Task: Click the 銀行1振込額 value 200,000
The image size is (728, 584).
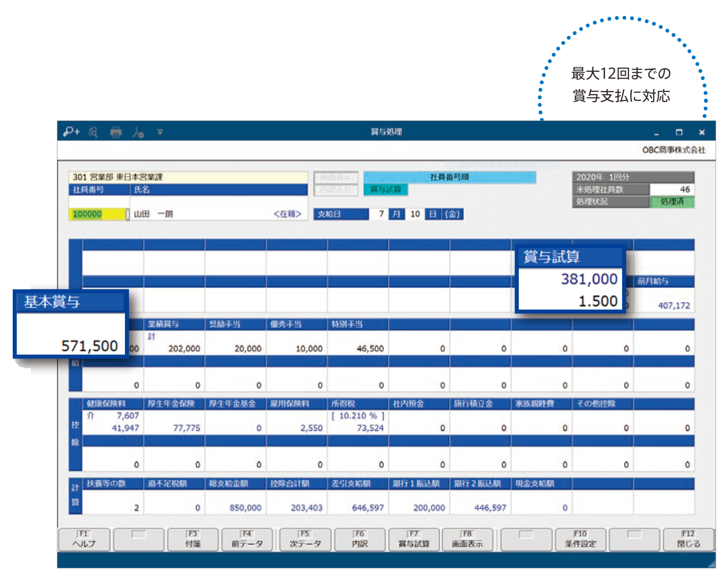Action: coord(429,508)
